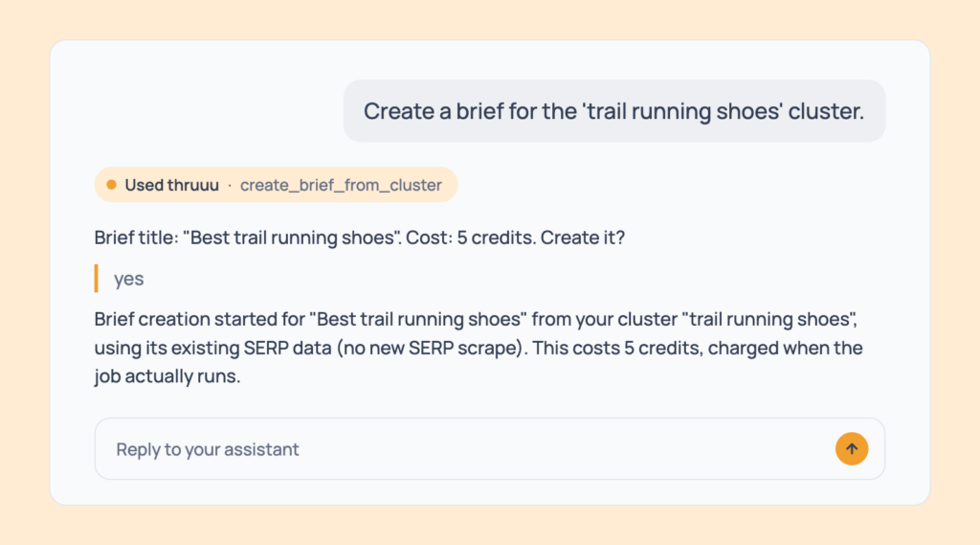Click the orange status dot beside 'Used thruuu'

pyautogui.click(x=111, y=185)
